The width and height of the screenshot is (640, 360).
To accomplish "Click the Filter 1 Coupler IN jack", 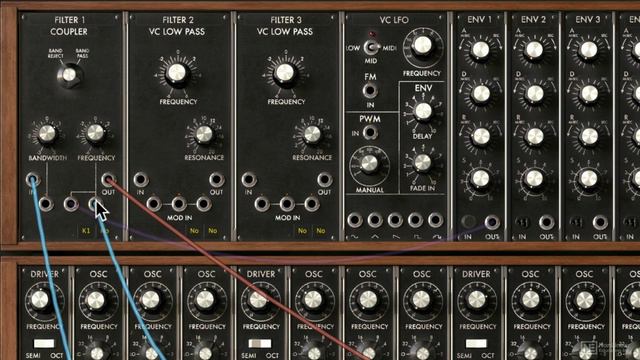I will pos(33,180).
